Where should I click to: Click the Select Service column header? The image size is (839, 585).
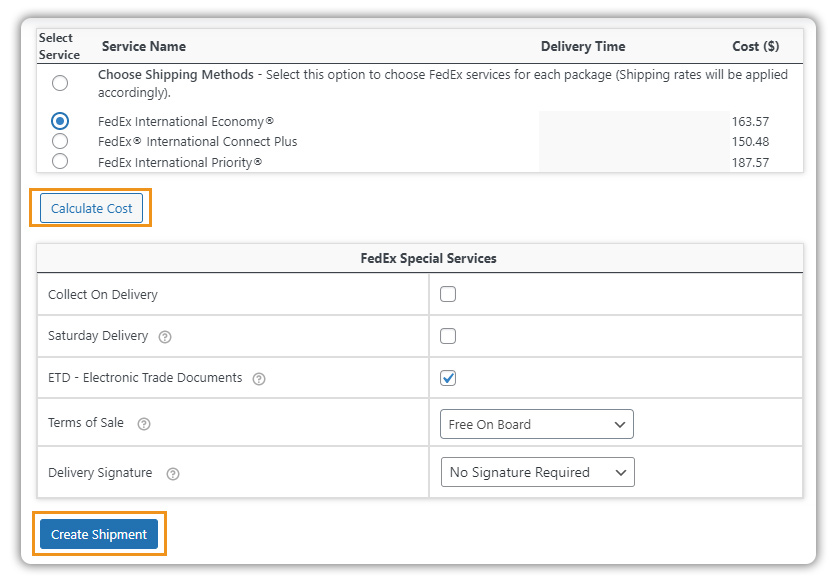click(x=59, y=46)
